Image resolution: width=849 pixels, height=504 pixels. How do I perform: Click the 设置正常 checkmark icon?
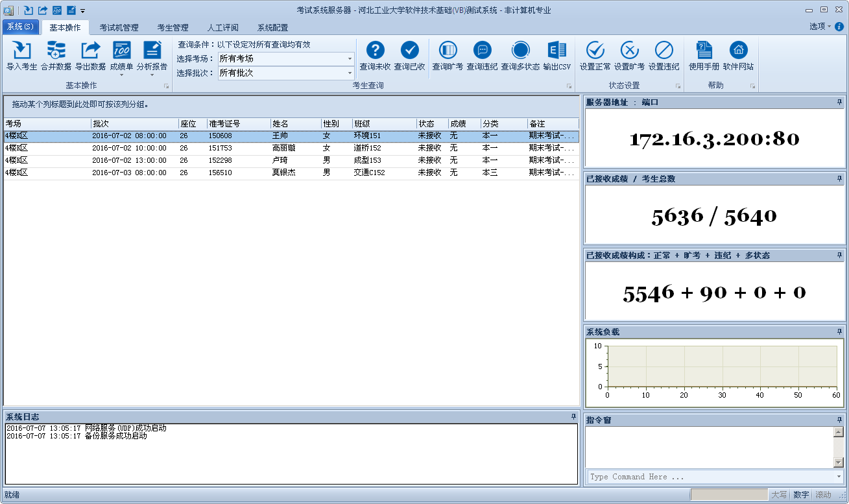click(x=595, y=50)
